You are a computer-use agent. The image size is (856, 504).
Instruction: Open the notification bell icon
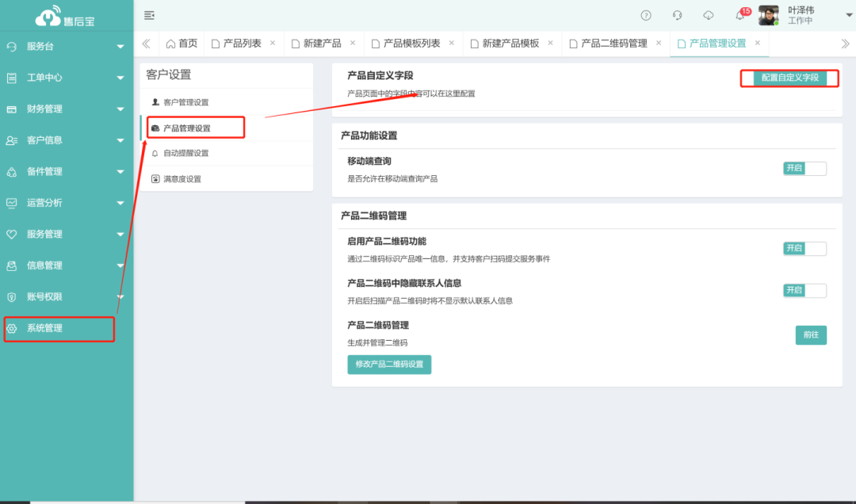click(x=739, y=16)
